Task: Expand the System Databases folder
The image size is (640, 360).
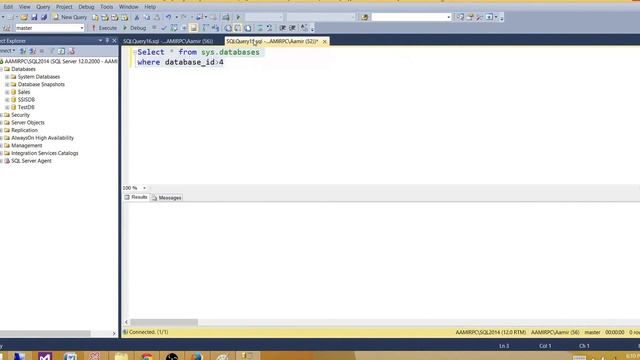Action: click(7, 77)
